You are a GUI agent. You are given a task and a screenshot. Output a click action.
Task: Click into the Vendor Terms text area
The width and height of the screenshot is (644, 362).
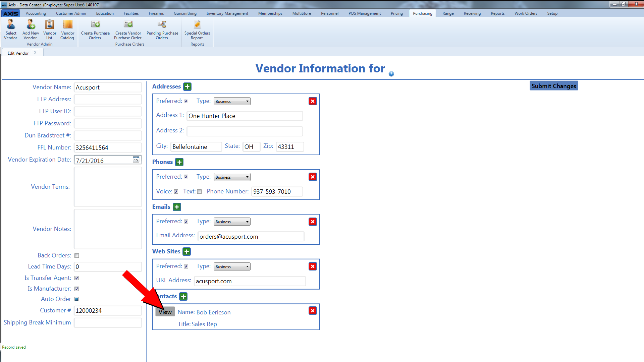pyautogui.click(x=108, y=187)
